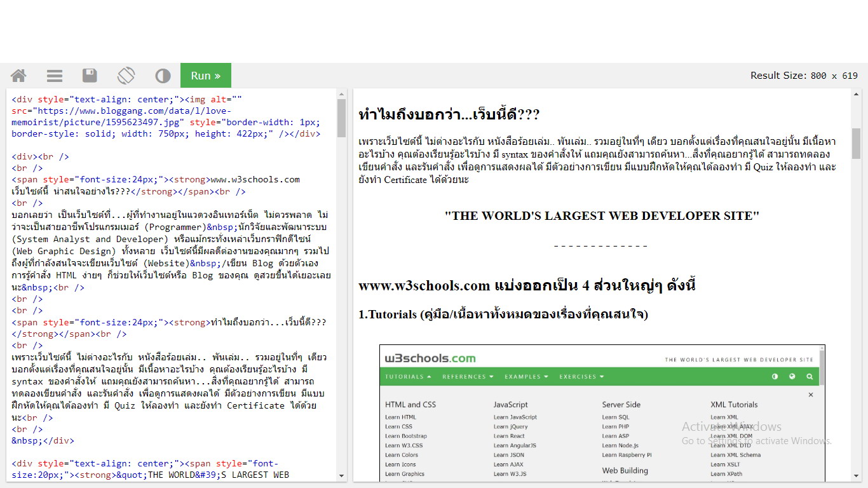Click the globe icon in embedded green navbar

[x=792, y=377]
